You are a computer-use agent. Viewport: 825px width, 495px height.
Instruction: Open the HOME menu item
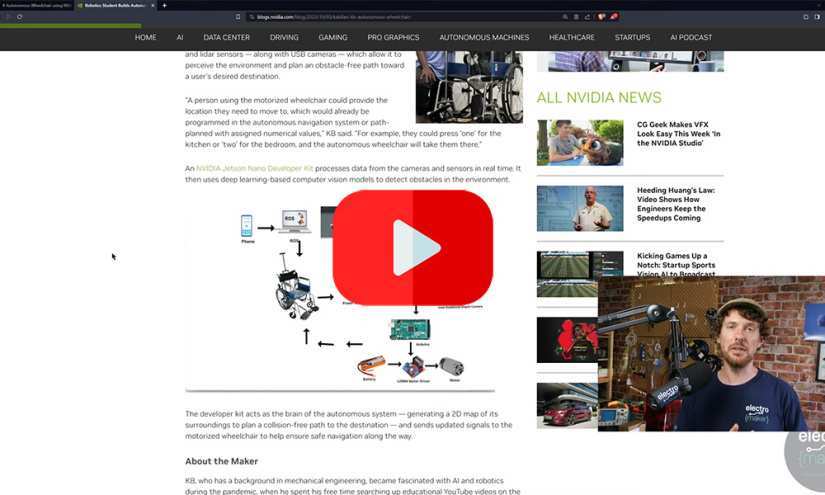pos(145,37)
